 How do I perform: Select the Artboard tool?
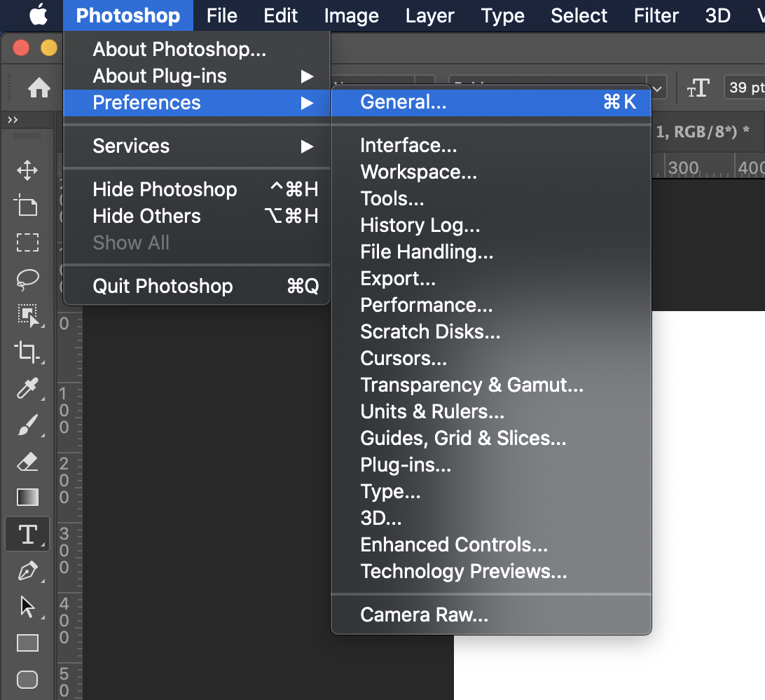pos(27,205)
